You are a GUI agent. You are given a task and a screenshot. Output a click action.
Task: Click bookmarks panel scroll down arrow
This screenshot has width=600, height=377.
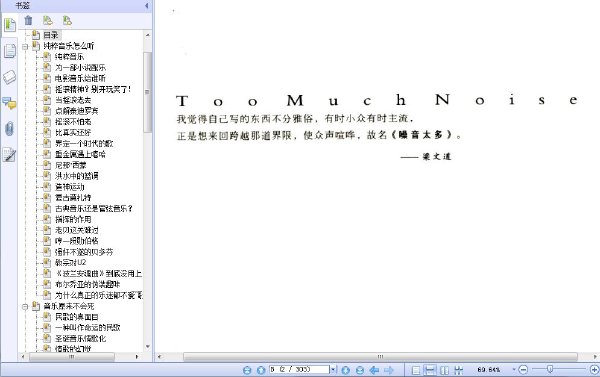[148, 347]
